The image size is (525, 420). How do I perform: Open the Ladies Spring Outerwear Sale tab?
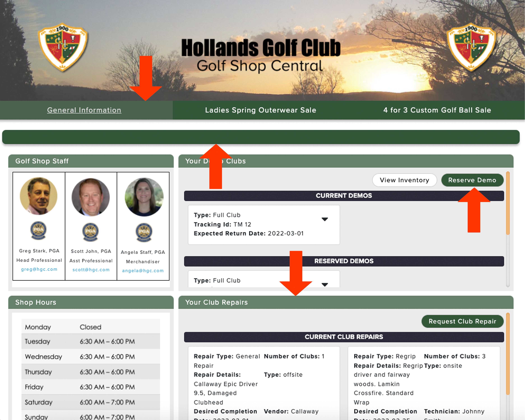pos(261,110)
